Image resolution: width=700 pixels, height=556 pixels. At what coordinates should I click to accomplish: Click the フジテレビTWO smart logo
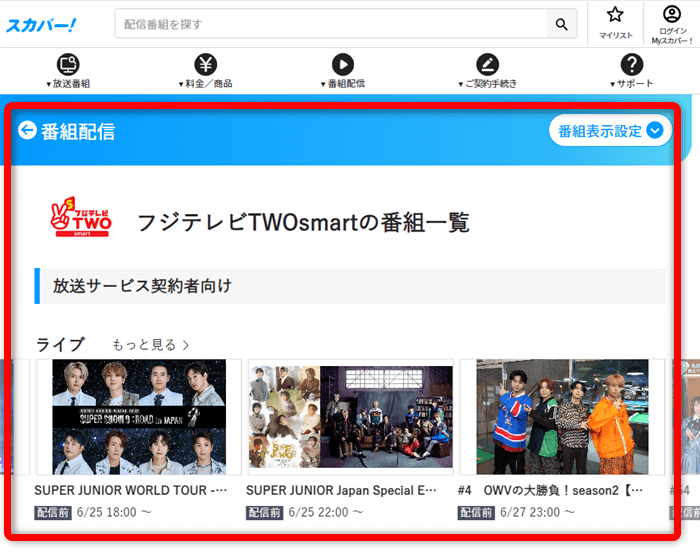[x=81, y=217]
